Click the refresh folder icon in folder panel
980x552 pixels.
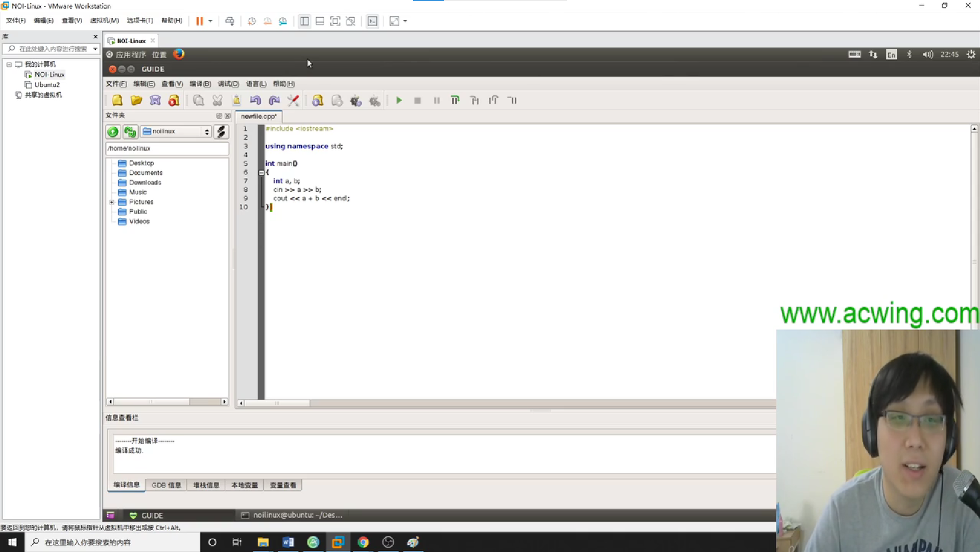(130, 132)
